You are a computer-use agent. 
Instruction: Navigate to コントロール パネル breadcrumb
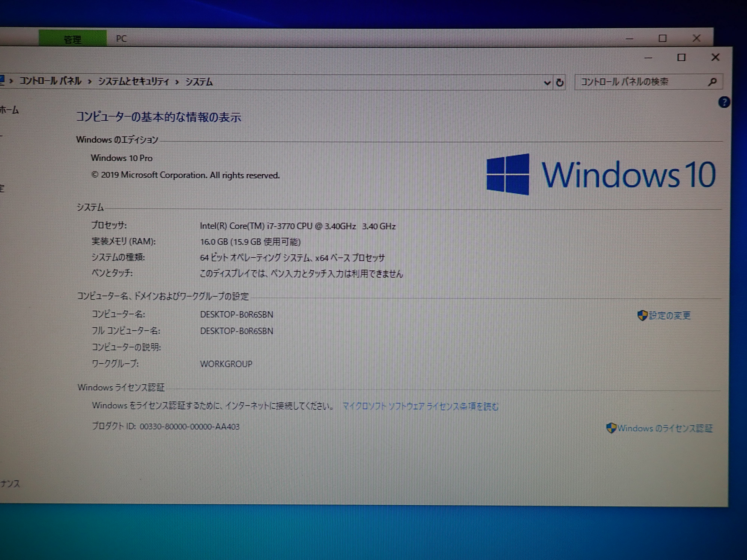point(50,81)
